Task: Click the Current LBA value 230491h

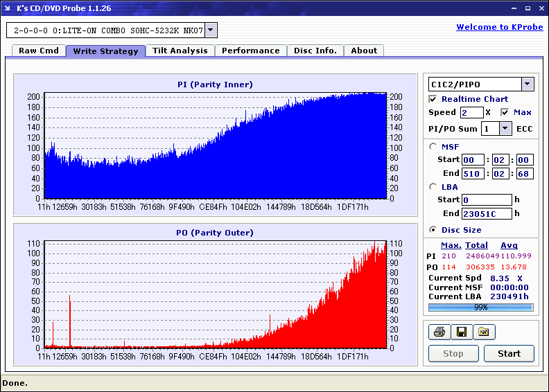Action: pos(509,296)
